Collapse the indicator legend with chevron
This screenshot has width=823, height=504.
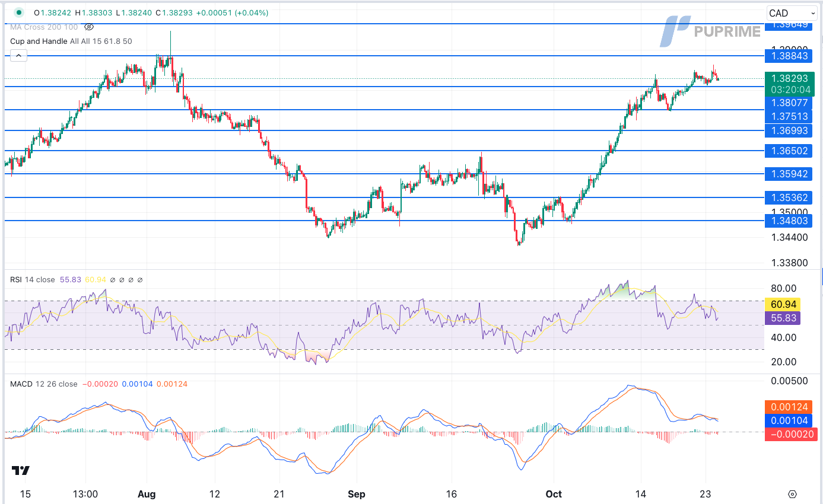[x=18, y=56]
